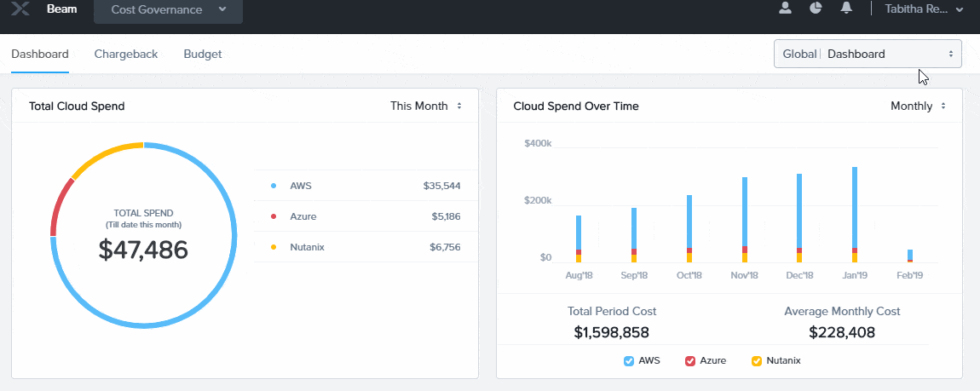Click the red Azure legend dot

pos(274,216)
